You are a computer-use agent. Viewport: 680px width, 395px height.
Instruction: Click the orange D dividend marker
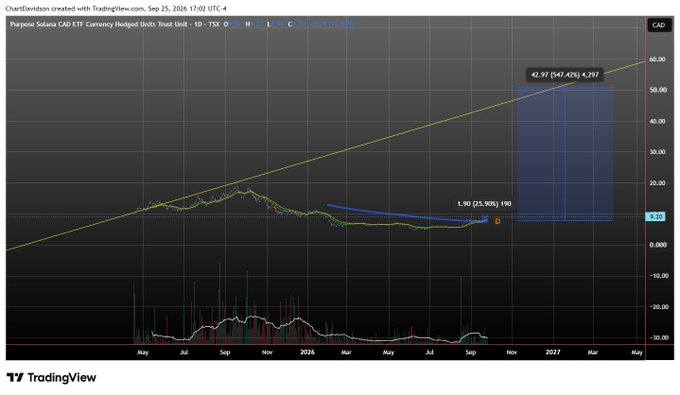pos(497,222)
